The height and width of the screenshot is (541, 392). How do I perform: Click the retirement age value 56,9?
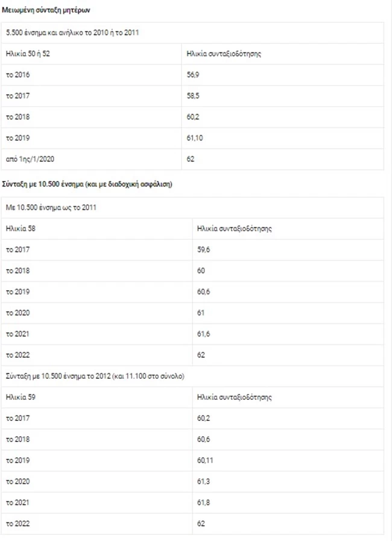coord(194,75)
